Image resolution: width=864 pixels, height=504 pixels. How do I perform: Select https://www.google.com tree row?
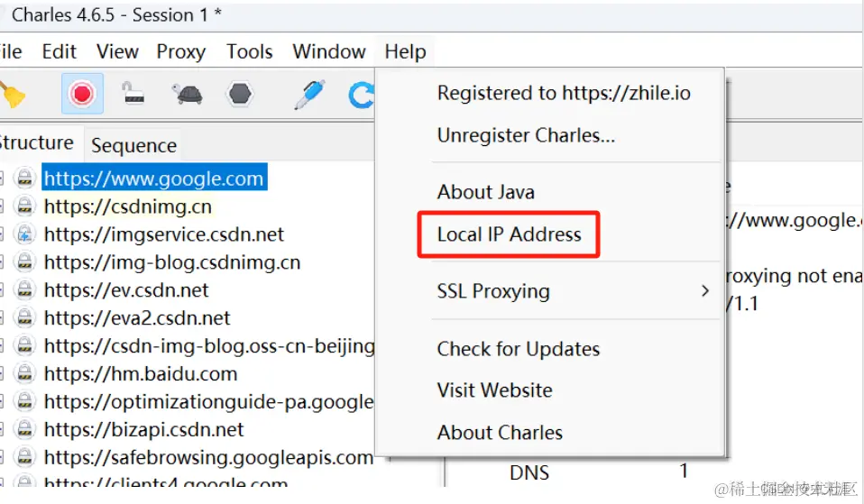tap(154, 179)
